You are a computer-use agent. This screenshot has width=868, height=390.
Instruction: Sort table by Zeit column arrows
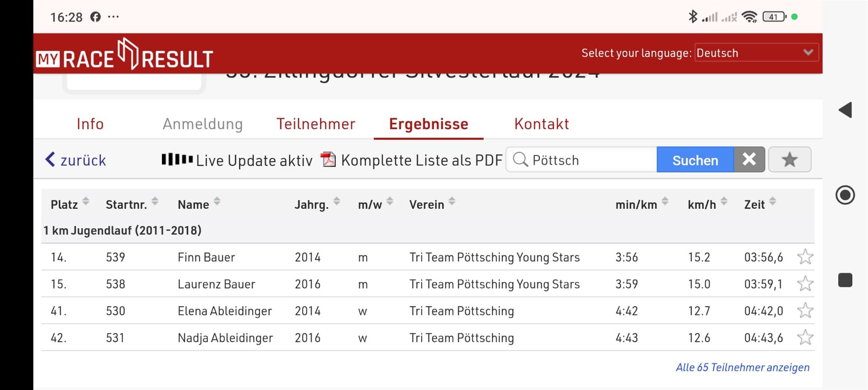(x=773, y=202)
